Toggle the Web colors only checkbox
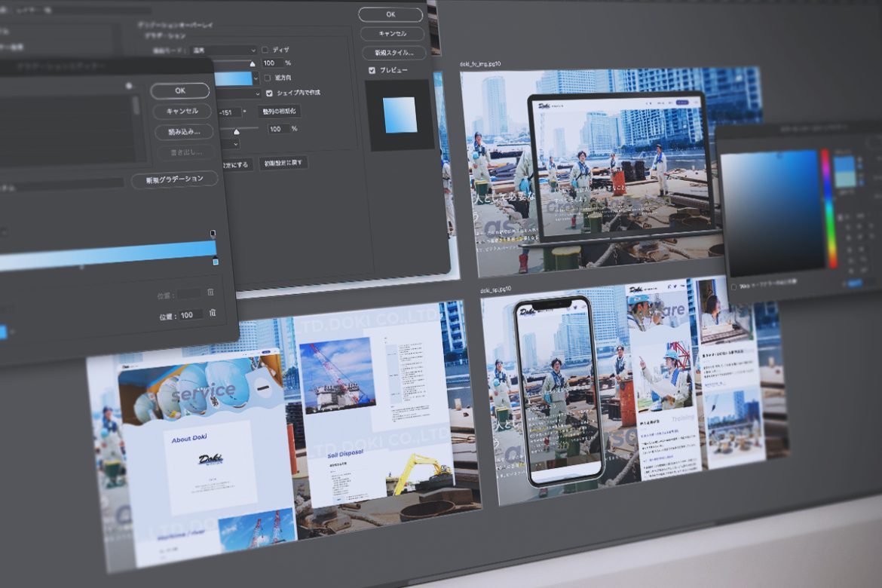The image size is (882, 588). point(733,287)
